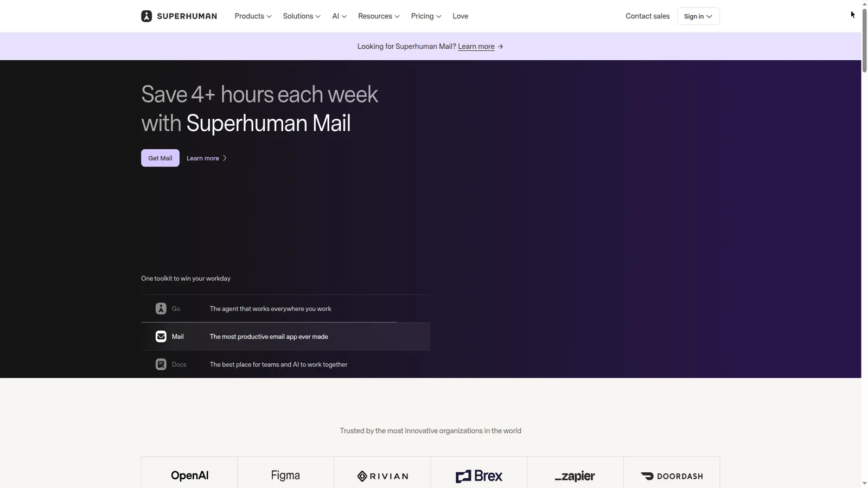Select 'The best place for teams and AI'
Image resolution: width=868 pixels, height=488 pixels.
pyautogui.click(x=254, y=365)
